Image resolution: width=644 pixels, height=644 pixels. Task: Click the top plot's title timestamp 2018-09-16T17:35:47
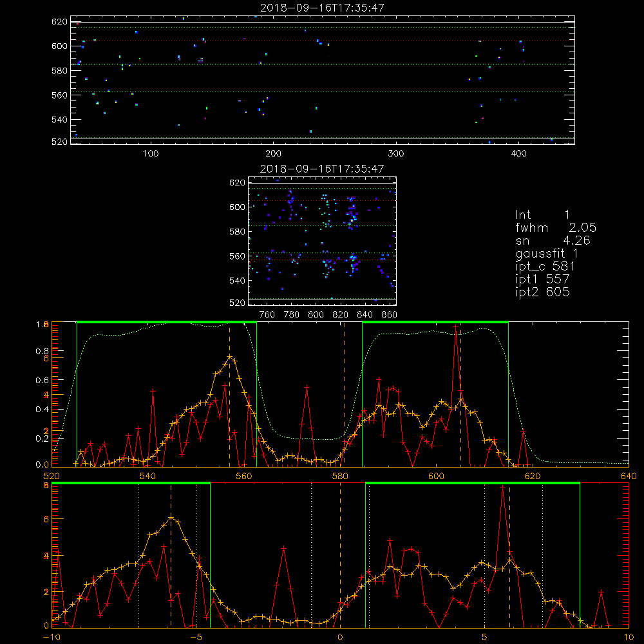pos(323,8)
